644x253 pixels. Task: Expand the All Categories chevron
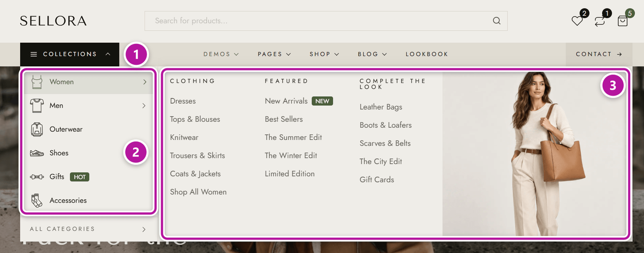click(x=144, y=229)
